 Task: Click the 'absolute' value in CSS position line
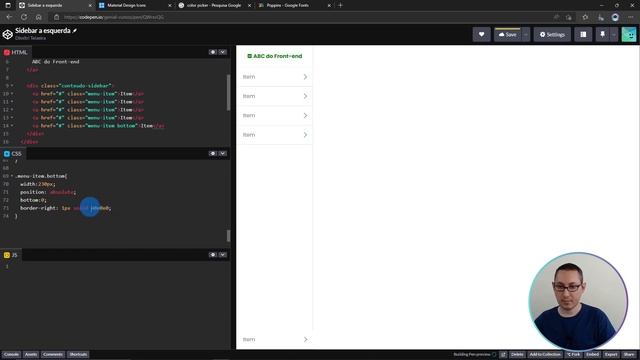pyautogui.click(x=62, y=192)
